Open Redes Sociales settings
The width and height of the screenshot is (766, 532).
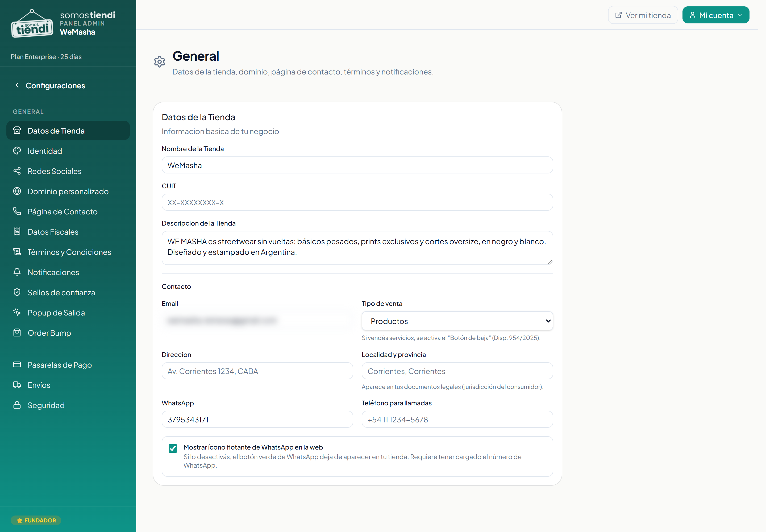coord(68,171)
